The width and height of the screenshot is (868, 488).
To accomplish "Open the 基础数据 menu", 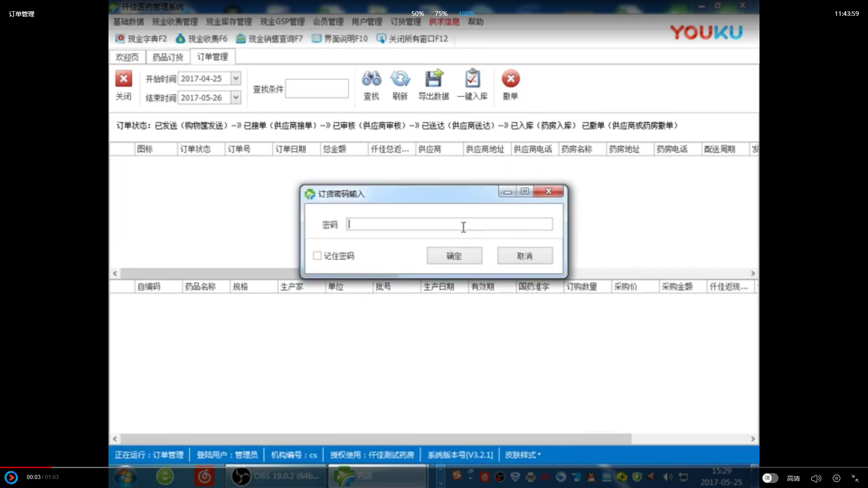I will 128,22.
